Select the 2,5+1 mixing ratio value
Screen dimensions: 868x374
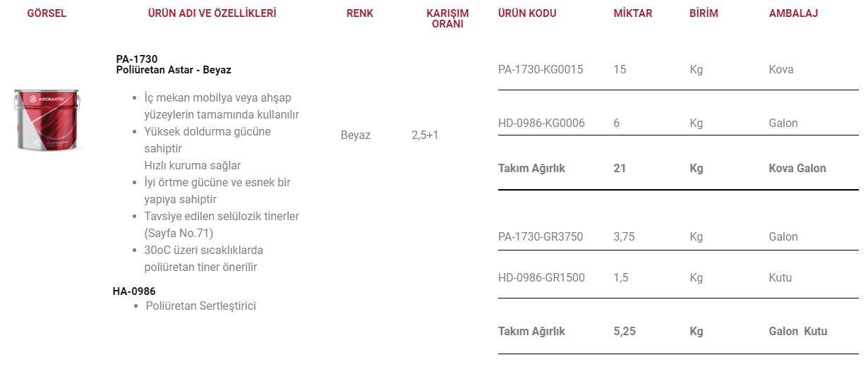425,135
